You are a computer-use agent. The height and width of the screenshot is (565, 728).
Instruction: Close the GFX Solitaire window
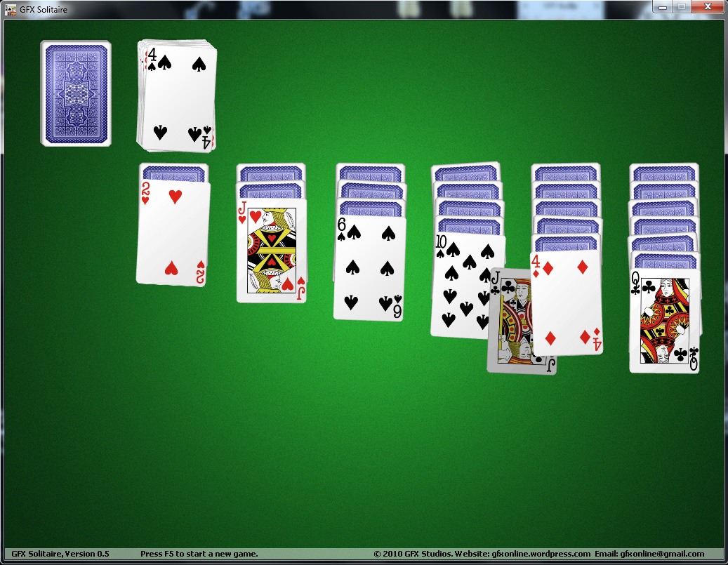click(706, 6)
